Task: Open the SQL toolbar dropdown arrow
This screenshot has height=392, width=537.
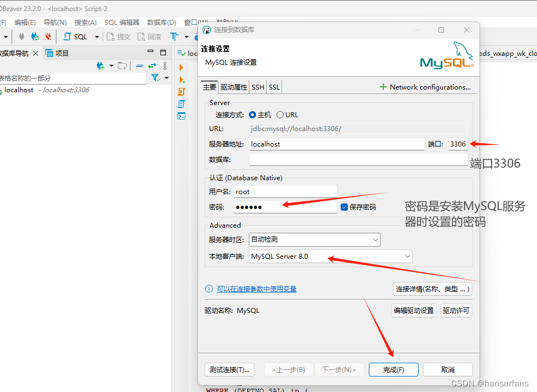Action: [96, 36]
